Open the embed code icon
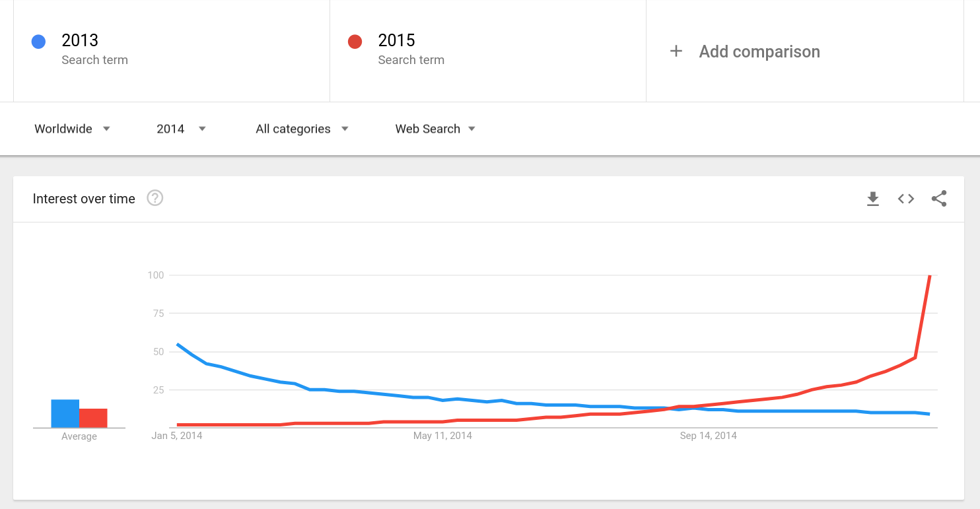Image resolution: width=980 pixels, height=509 pixels. 906,199
